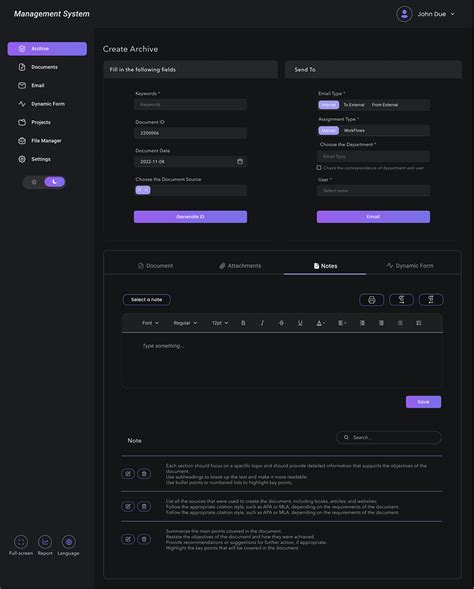Edit the note starting 'Summarize the main points'
The width and height of the screenshot is (474, 589).
[x=128, y=539]
